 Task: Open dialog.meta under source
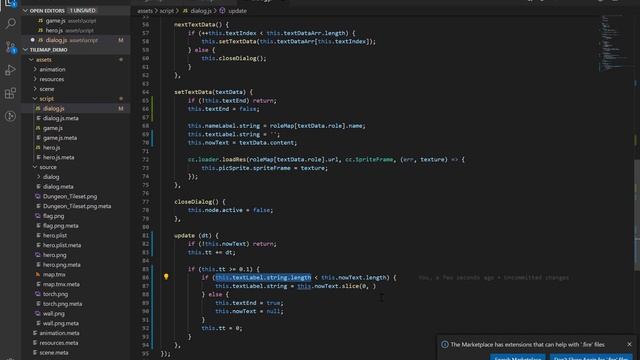[58, 187]
